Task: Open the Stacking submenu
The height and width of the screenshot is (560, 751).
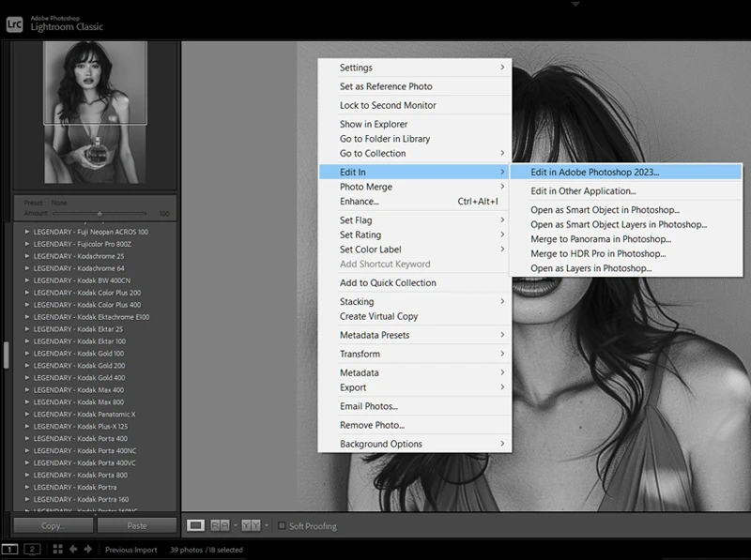Action: [x=415, y=301]
